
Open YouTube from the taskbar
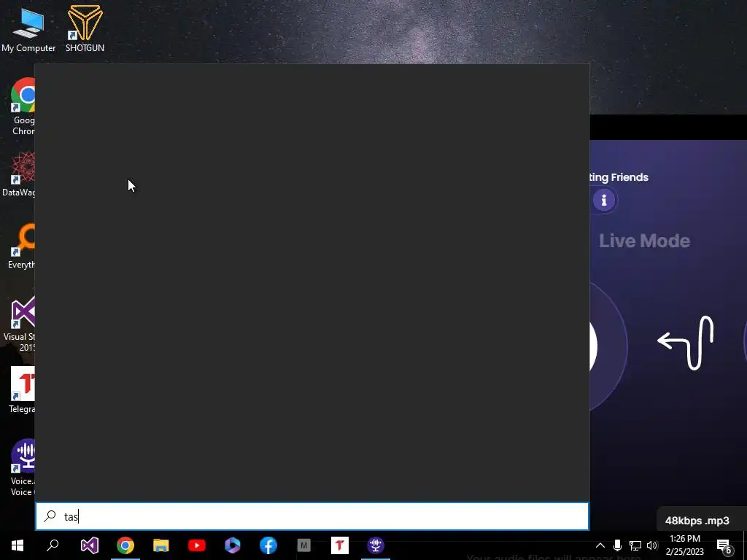tap(197, 545)
